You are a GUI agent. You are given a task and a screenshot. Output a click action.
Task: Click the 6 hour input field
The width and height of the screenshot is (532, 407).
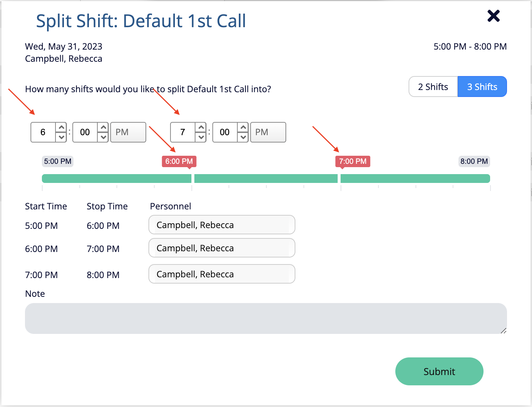[43, 132]
